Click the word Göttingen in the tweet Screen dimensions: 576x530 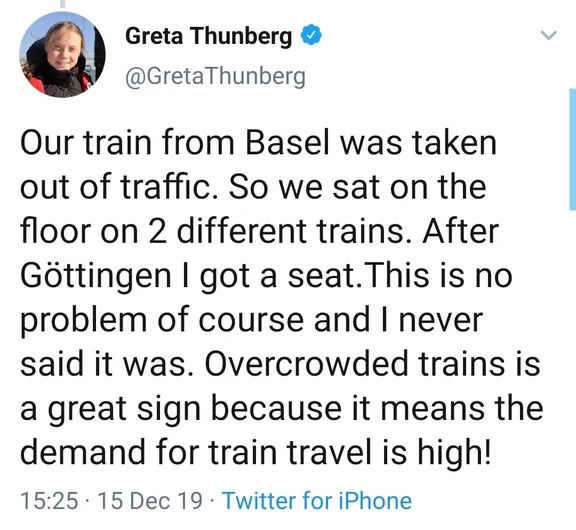96,276
